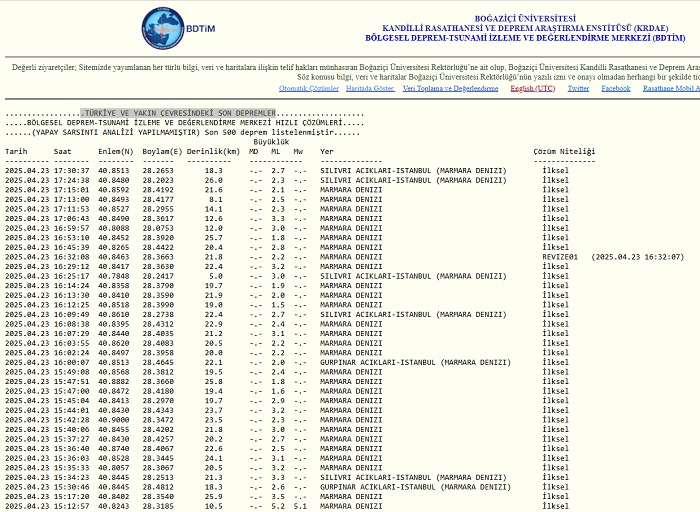
Task: Click the 17:24:38 earthquake time
Action: click(x=71, y=180)
